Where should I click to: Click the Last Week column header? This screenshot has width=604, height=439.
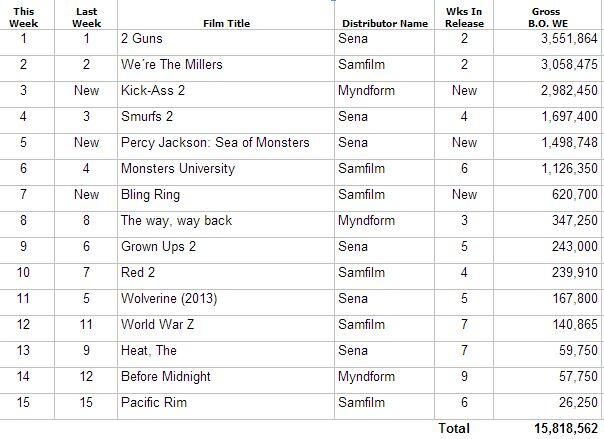[86, 17]
